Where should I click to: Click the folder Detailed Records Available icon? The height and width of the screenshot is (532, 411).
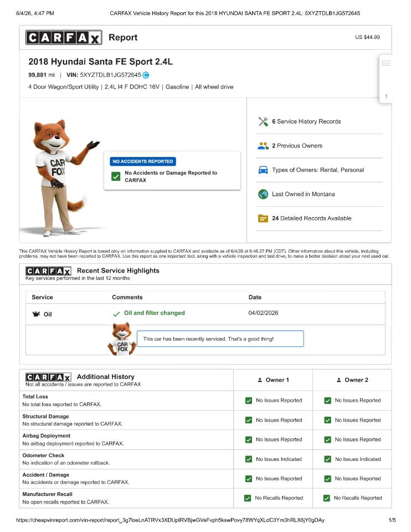[x=263, y=218]
